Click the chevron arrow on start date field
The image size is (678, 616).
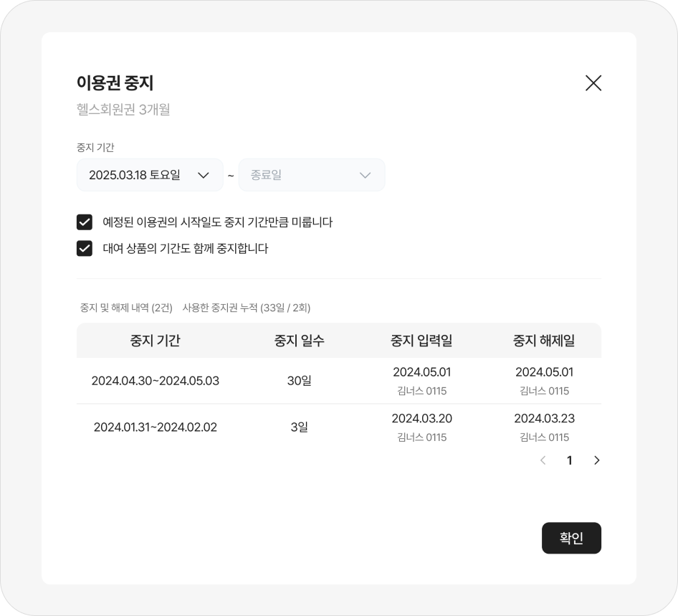pyautogui.click(x=203, y=175)
